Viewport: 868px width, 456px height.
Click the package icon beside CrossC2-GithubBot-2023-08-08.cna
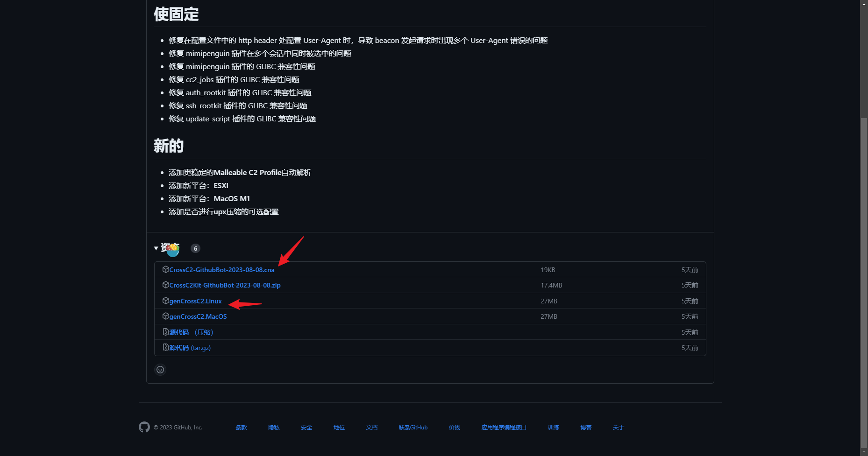click(166, 269)
